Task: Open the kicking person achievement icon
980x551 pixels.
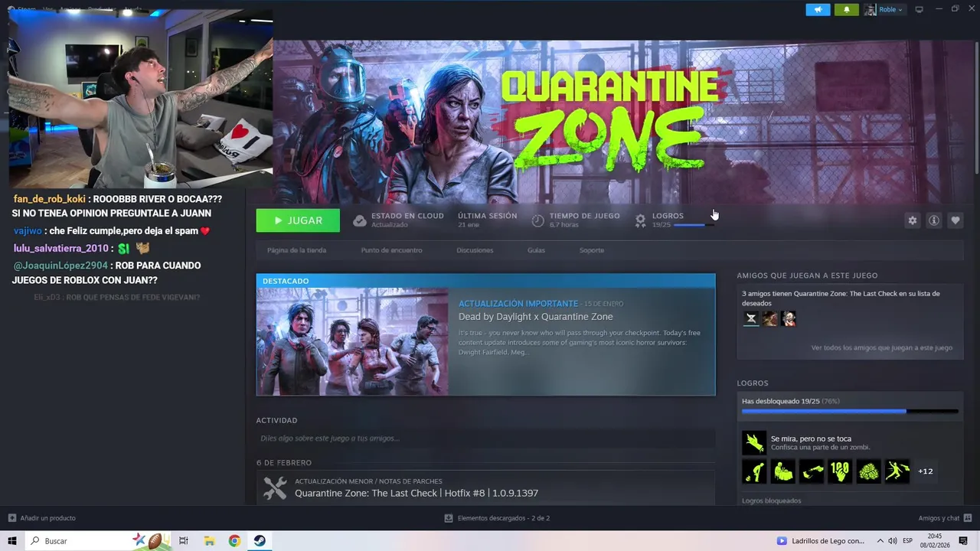Action: 897,471
